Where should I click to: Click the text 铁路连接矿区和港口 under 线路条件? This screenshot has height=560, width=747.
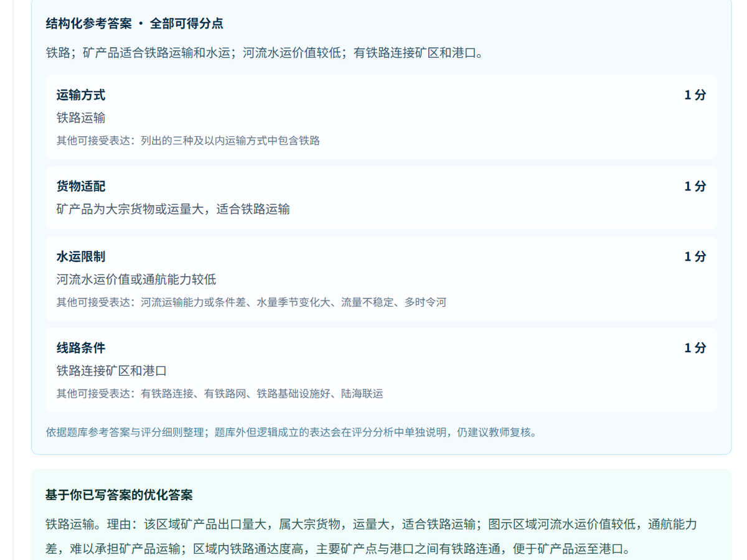click(x=112, y=371)
